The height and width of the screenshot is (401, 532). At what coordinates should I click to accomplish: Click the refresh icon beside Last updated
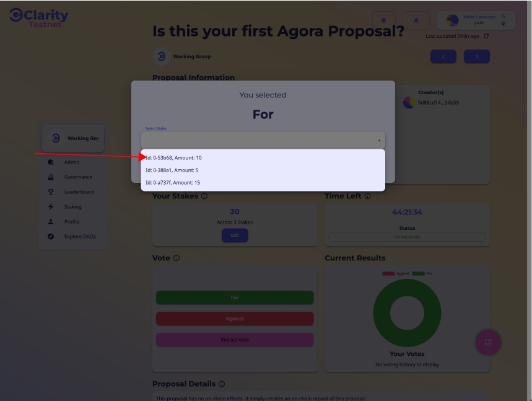(486, 36)
